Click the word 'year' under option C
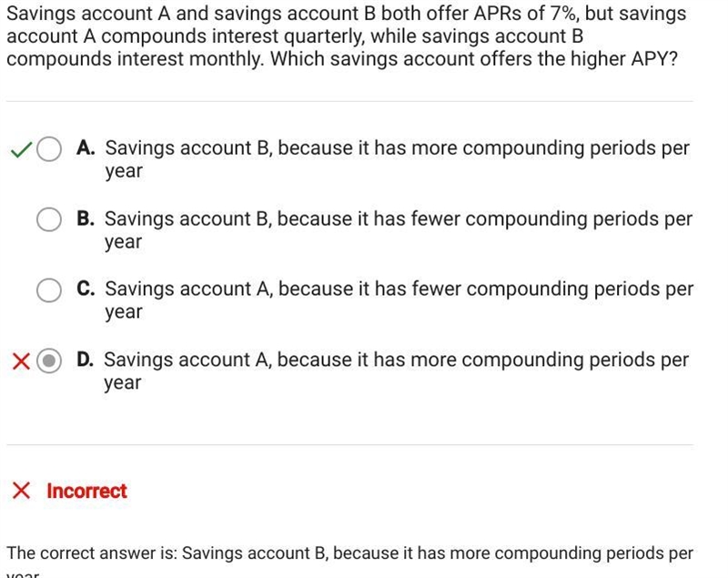728x578 pixels. tap(124, 312)
